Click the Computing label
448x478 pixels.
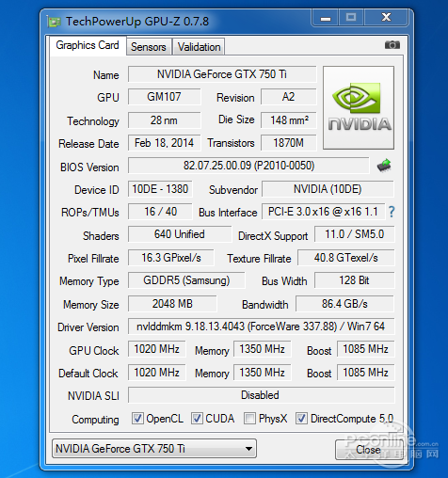pos(95,420)
